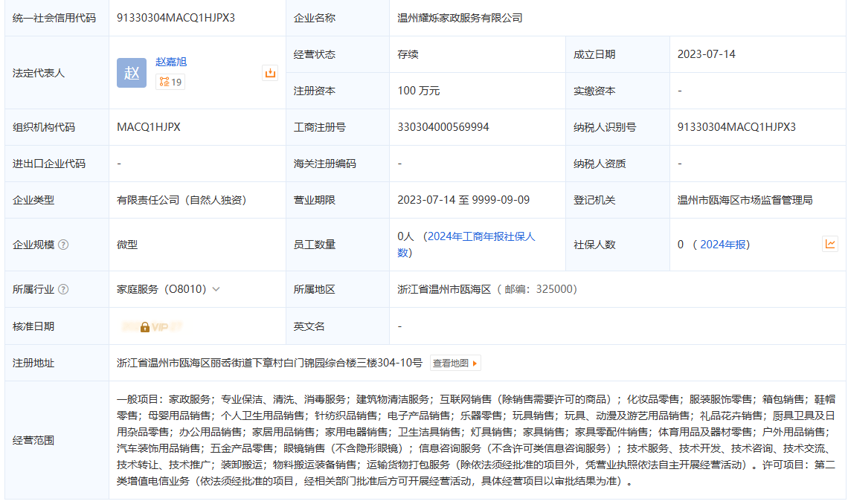Select registration number 330304000569994

click(443, 127)
